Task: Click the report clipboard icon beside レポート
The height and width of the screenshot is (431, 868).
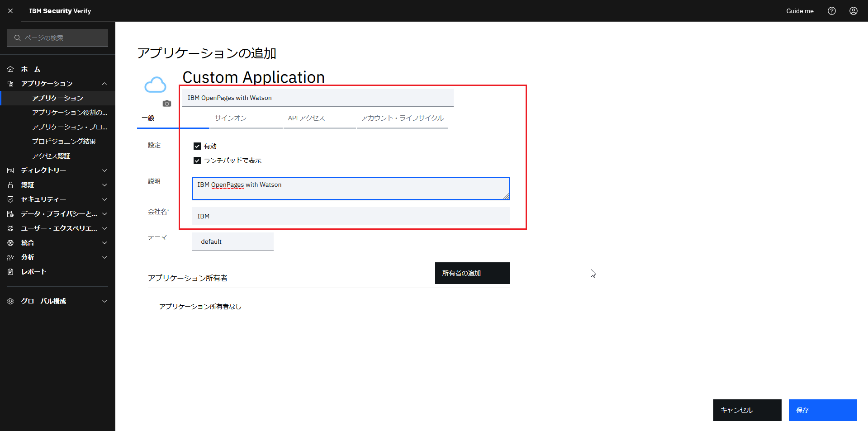Action: point(10,272)
